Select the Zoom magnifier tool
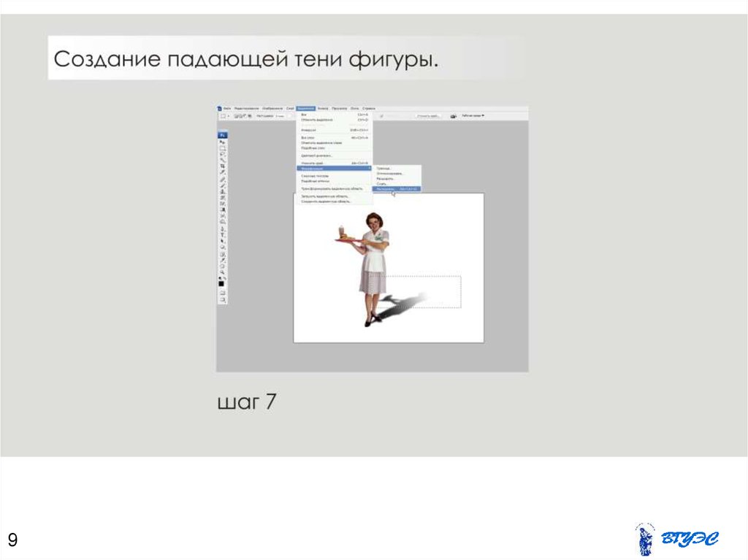Image resolution: width=748 pixels, height=560 pixels. 222,272
